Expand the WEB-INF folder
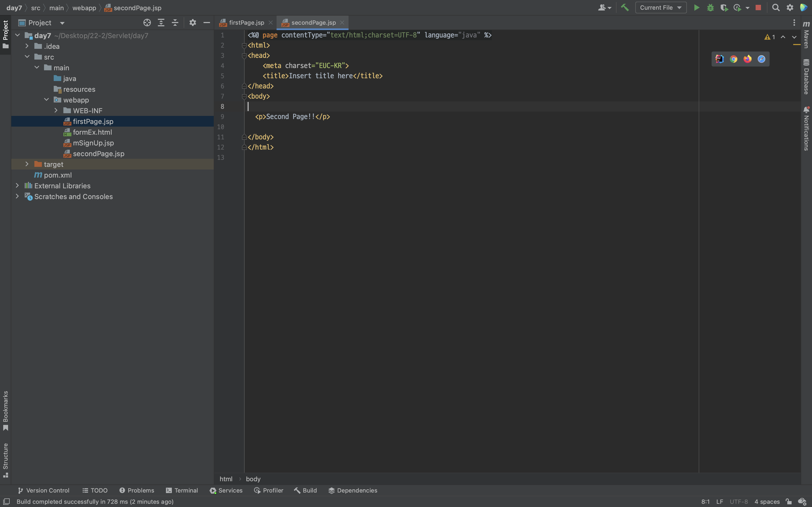This screenshot has height=507, width=812. [56, 111]
